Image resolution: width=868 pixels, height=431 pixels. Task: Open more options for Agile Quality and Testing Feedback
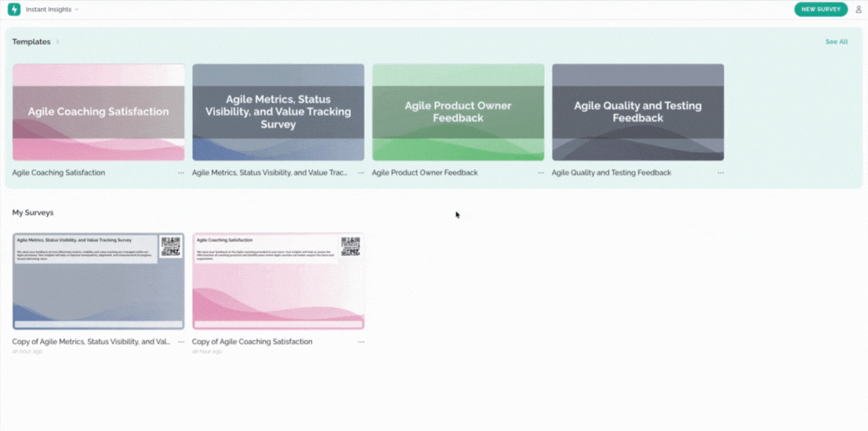pyautogui.click(x=721, y=172)
